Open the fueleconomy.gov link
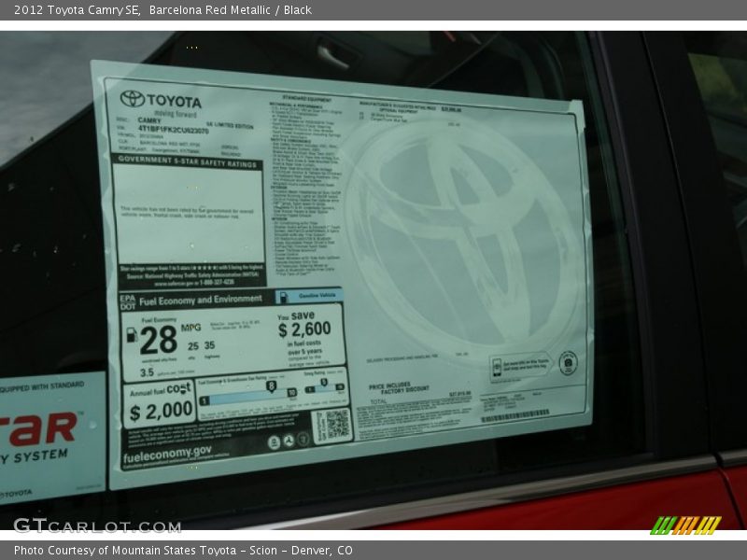The height and width of the screenshot is (560, 747). pyautogui.click(x=164, y=453)
